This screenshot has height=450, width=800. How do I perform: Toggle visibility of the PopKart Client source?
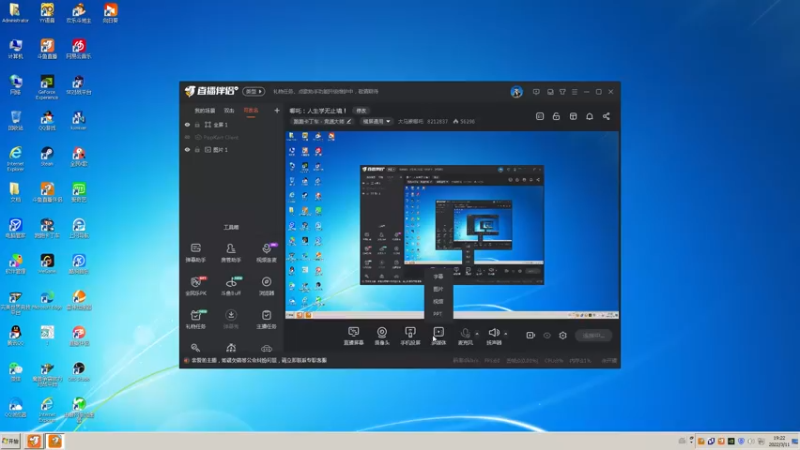click(x=187, y=137)
